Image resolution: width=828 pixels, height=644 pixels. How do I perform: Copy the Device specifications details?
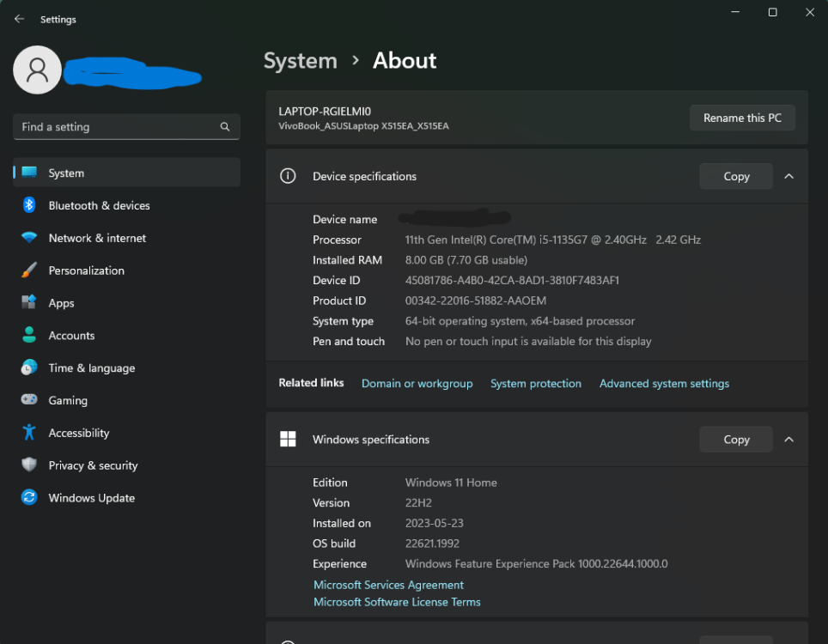(x=735, y=175)
